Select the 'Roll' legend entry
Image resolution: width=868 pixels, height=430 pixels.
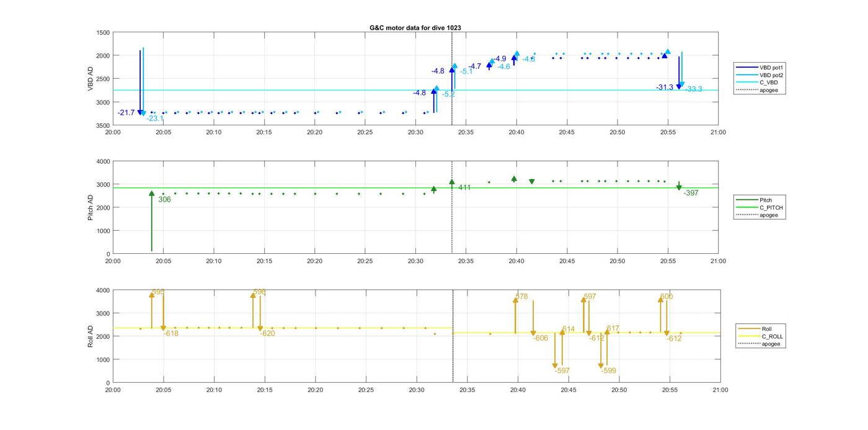755,329
